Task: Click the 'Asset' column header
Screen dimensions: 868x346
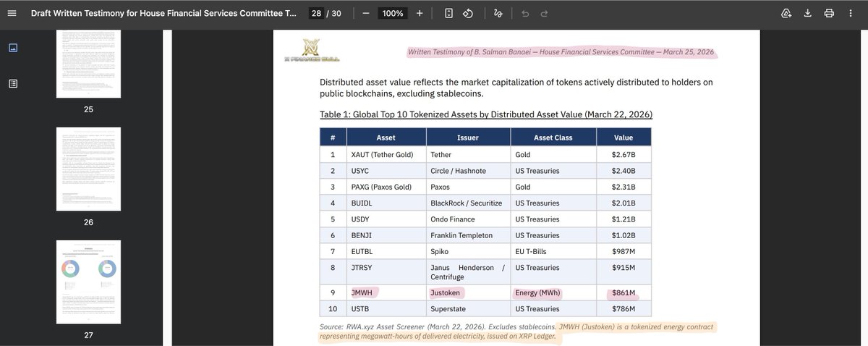Action: 386,138
